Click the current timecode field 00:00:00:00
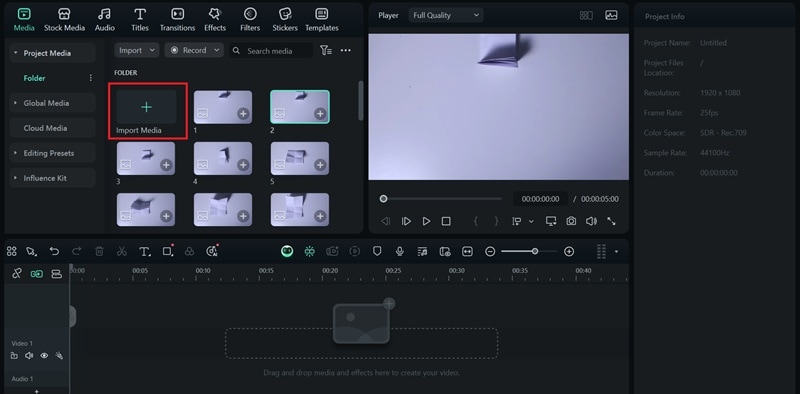Image resolution: width=800 pixels, height=394 pixels. [x=540, y=199]
